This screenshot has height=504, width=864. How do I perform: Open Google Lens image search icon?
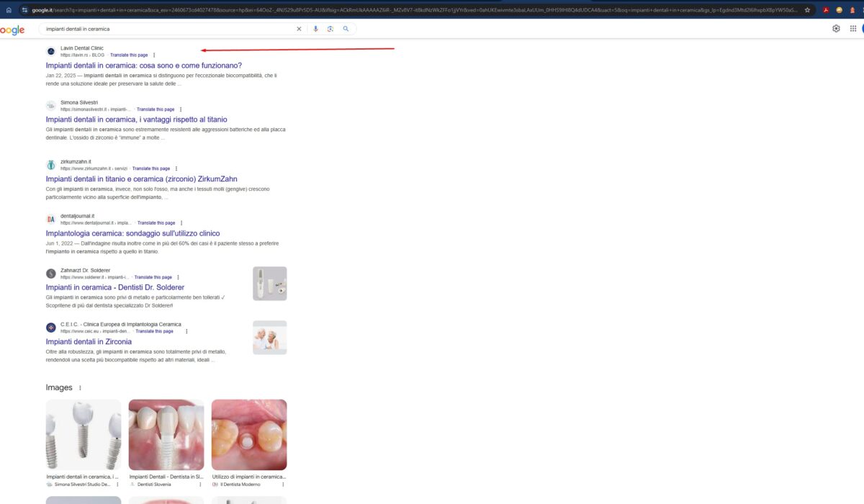click(330, 29)
